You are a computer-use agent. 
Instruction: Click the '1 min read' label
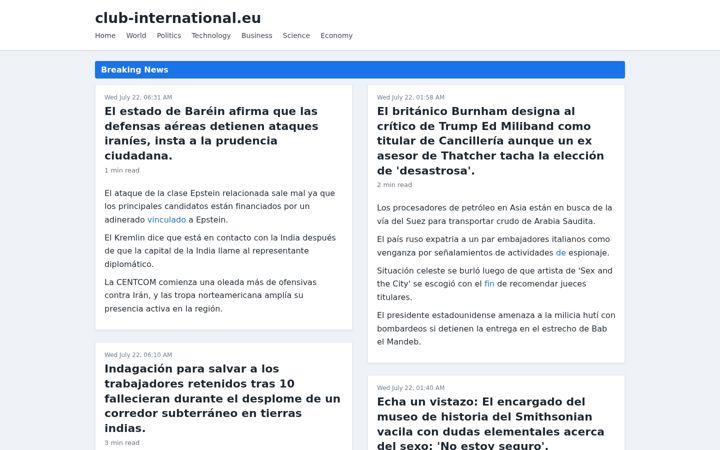[122, 170]
